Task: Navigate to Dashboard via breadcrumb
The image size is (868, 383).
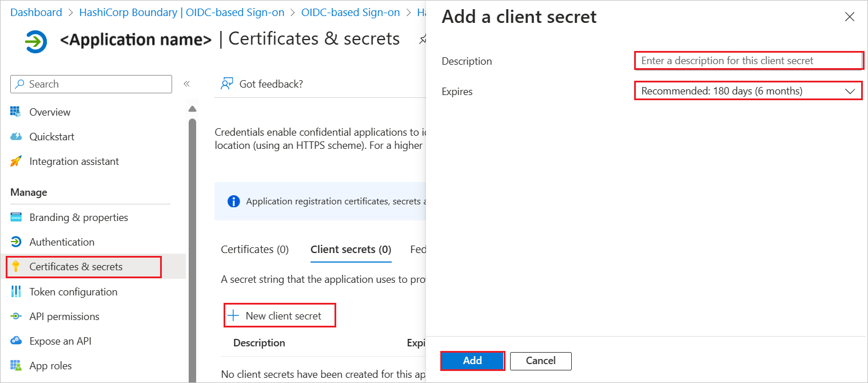Action: 35,12
